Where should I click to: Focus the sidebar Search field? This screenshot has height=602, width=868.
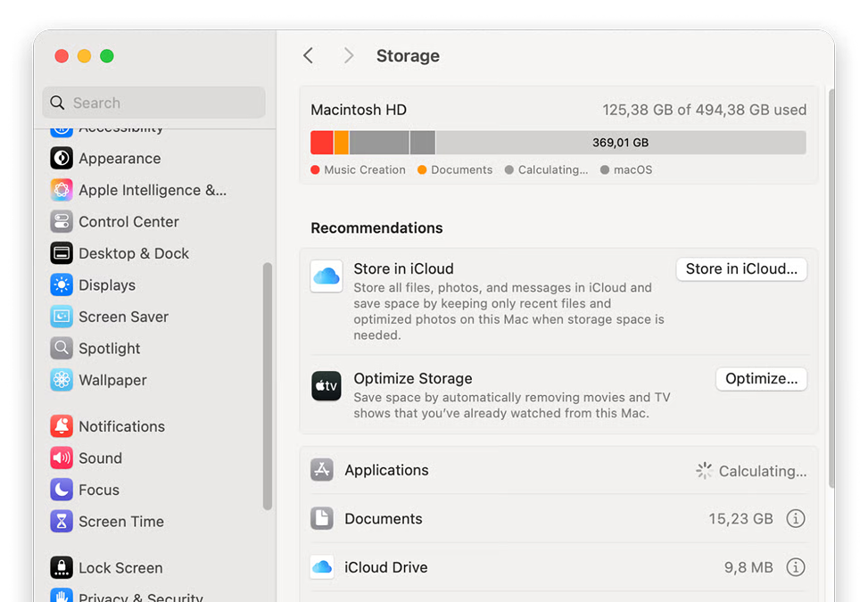153,103
